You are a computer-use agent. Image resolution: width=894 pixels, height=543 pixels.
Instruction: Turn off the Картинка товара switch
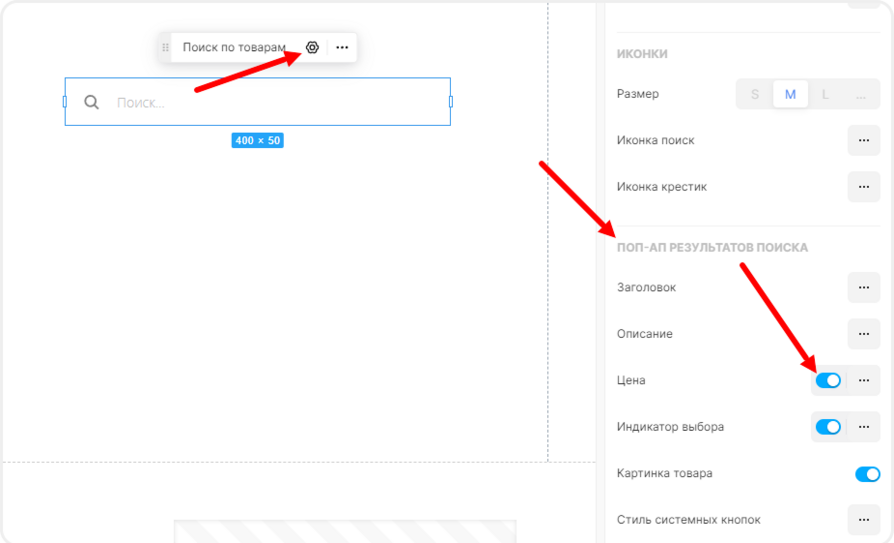867,474
